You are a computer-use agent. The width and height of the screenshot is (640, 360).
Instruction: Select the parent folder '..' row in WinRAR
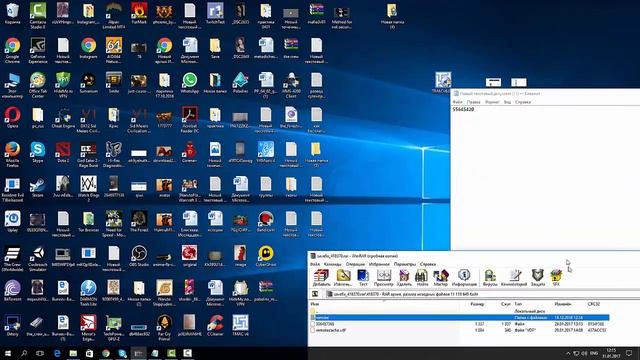click(459, 311)
